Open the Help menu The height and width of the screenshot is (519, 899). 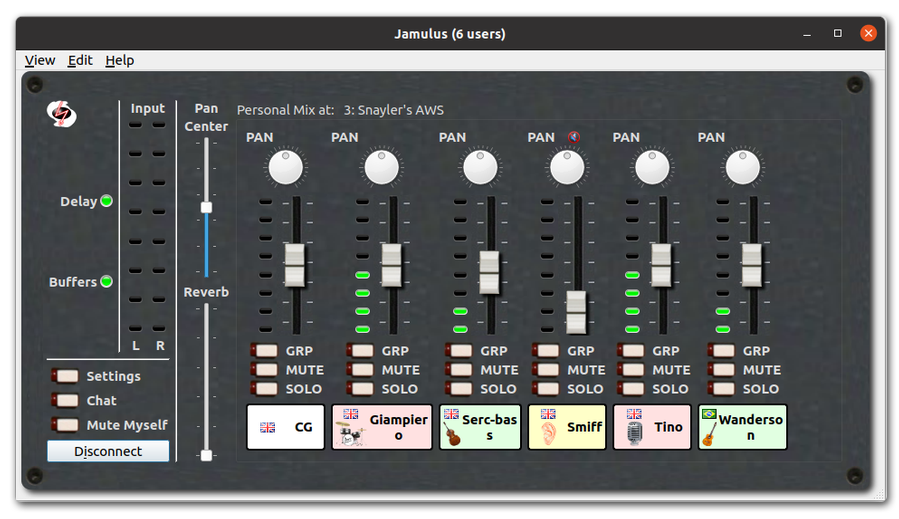pyautogui.click(x=119, y=60)
